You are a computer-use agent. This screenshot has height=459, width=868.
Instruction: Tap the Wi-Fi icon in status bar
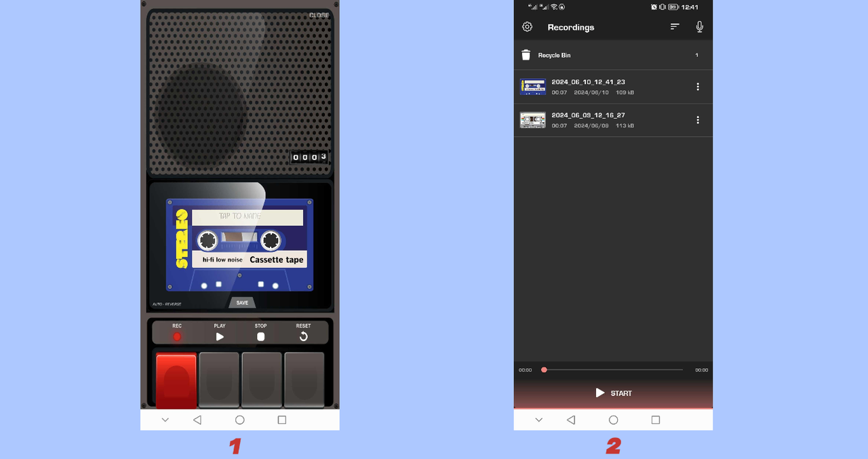click(554, 7)
